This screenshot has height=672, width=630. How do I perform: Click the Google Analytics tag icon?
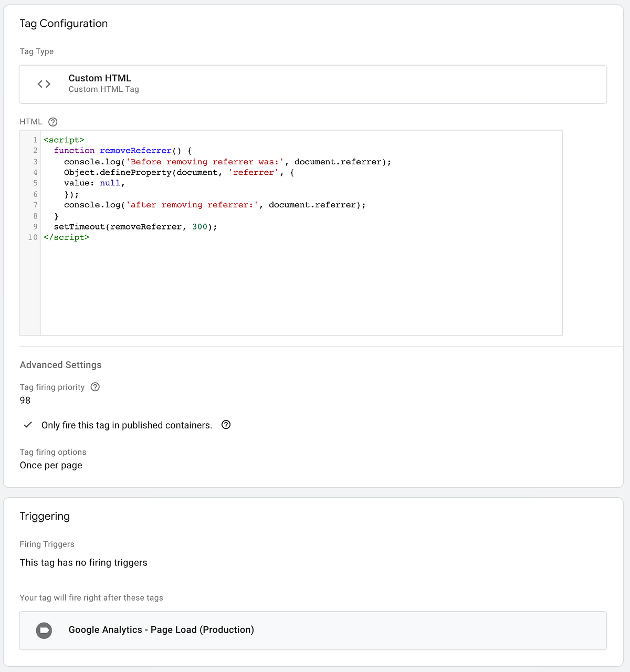[44, 631]
